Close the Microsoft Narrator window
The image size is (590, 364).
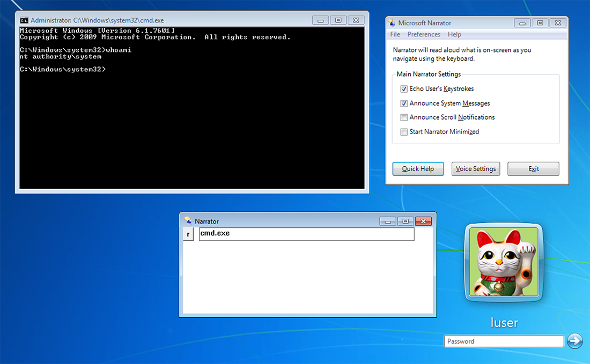point(558,23)
